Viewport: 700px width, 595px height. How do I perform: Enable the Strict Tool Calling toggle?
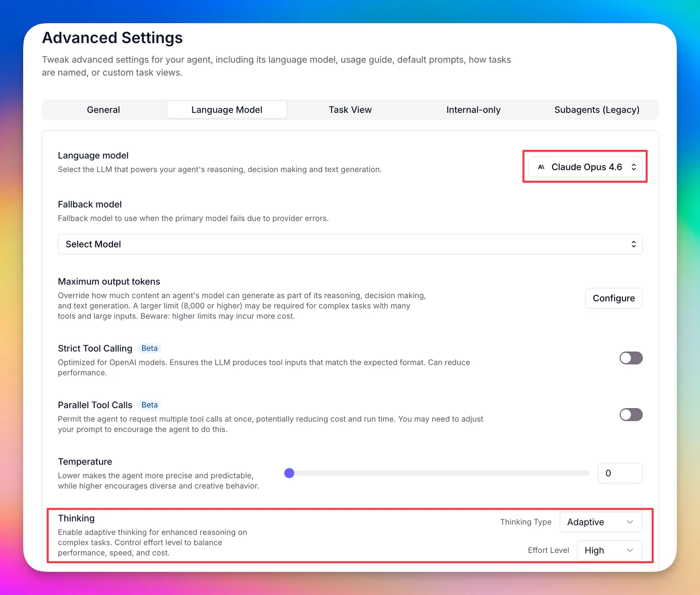631,358
